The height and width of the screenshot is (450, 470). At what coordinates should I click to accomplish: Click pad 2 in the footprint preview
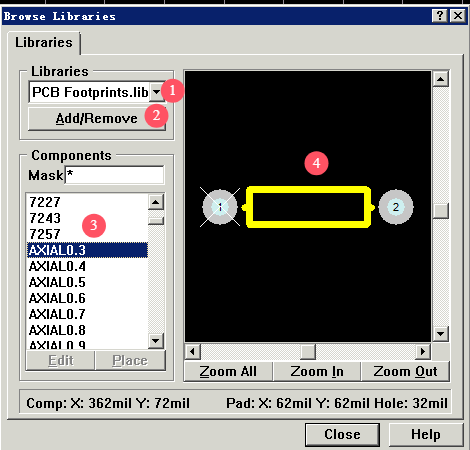(396, 207)
